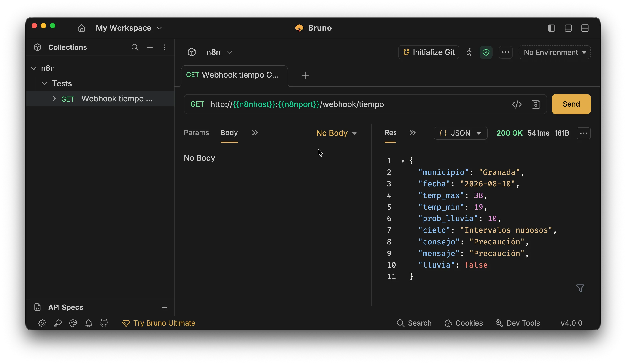Screen dimensions: 626x364
Task: Open the No Environment dropdown
Action: (x=554, y=52)
